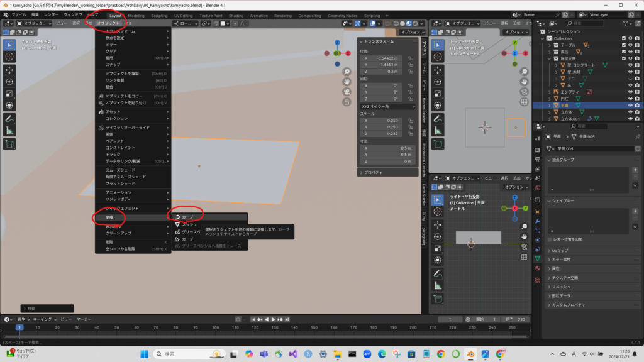Choose メッシュ from the convert submenu
The image size is (644, 362).
189,224
